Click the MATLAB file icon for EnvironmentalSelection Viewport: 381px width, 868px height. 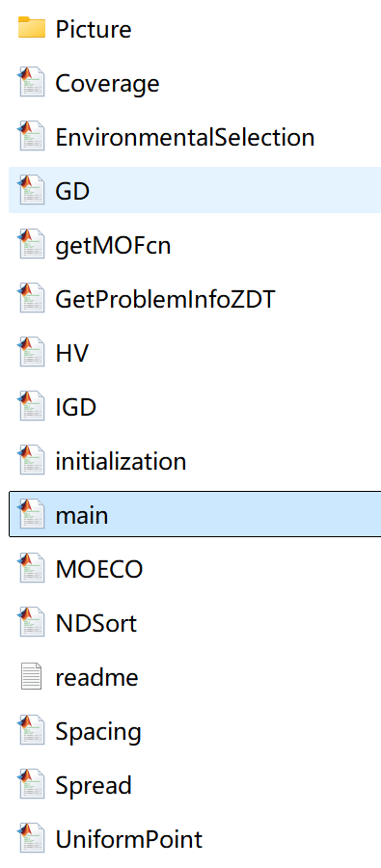pyautogui.click(x=32, y=136)
